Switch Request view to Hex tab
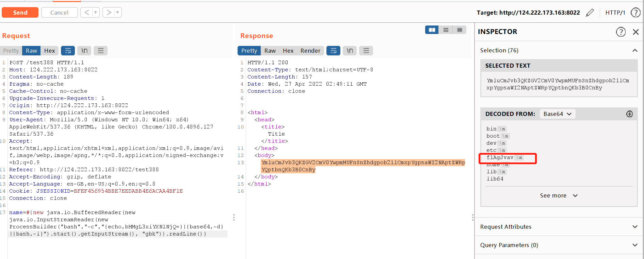 (50, 51)
